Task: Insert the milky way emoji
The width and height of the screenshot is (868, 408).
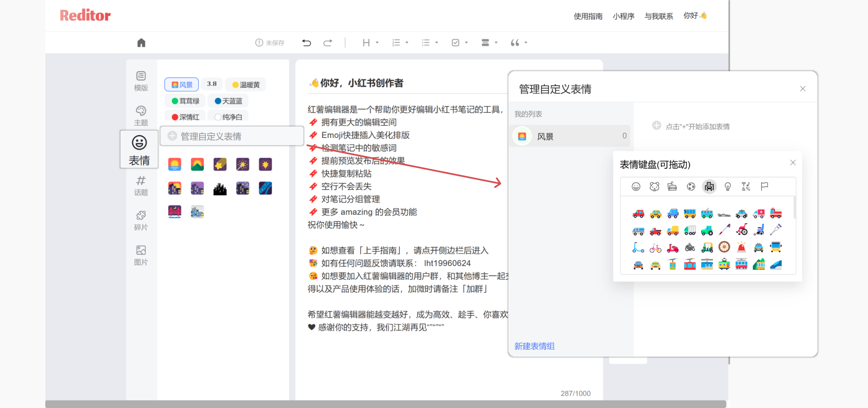Action: [x=265, y=188]
